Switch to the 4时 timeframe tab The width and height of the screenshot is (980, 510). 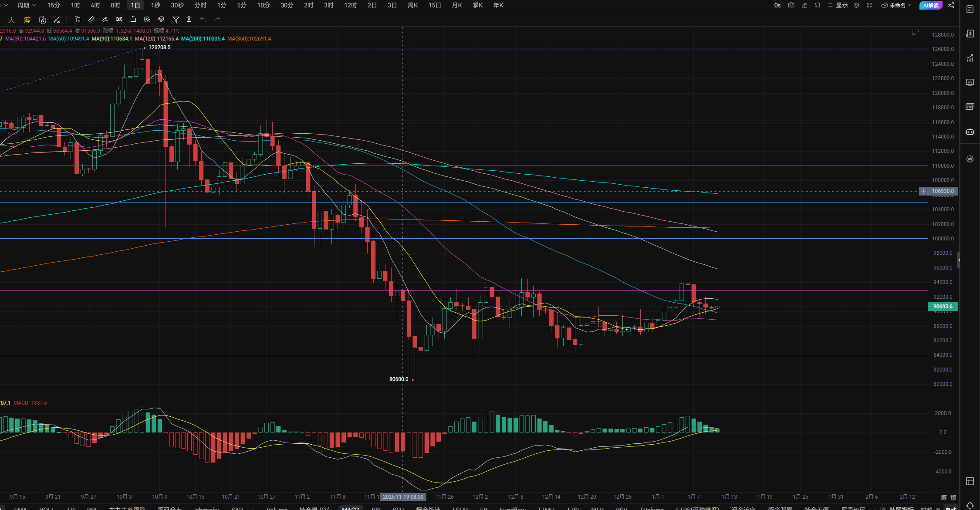click(95, 5)
